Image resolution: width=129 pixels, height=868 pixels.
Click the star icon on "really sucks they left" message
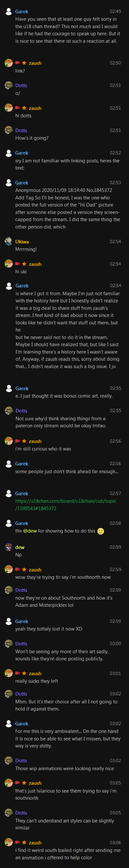[24, 673]
